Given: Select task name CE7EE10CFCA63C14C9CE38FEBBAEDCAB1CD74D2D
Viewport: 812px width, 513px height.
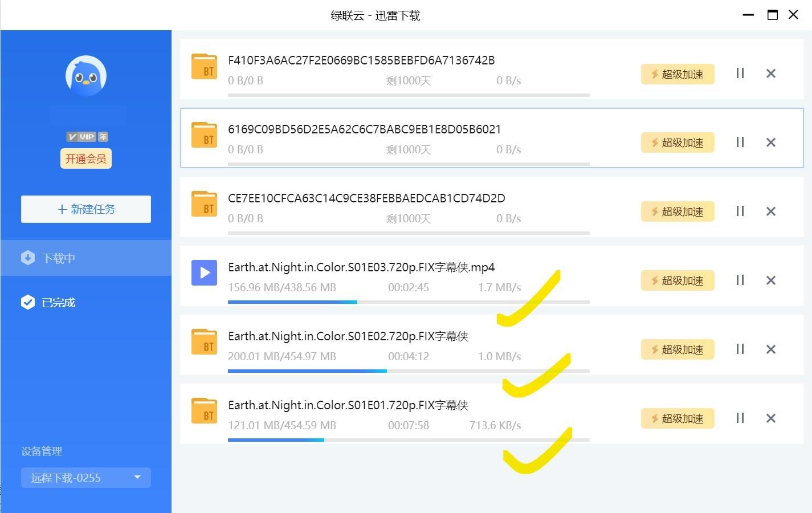Looking at the screenshot, I should tap(366, 198).
